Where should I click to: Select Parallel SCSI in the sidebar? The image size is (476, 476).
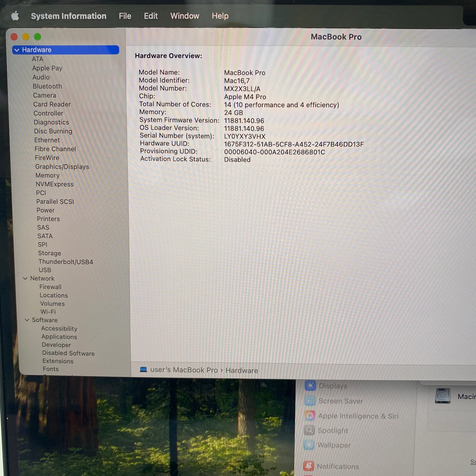(x=55, y=202)
